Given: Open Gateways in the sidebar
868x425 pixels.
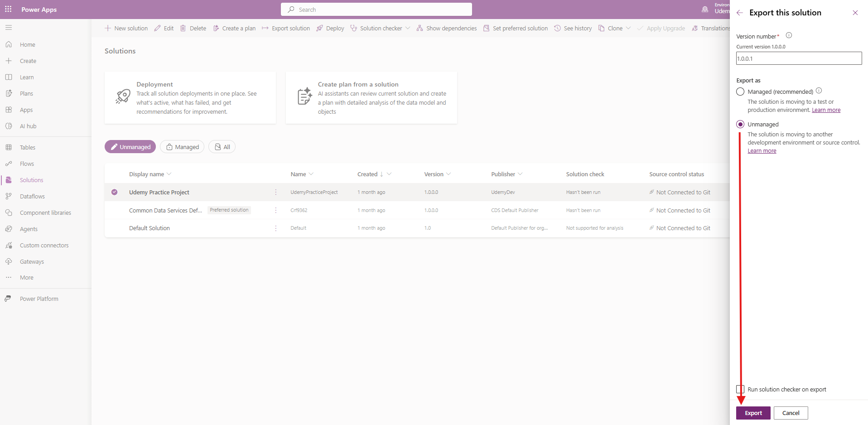Looking at the screenshot, I should coord(32,261).
